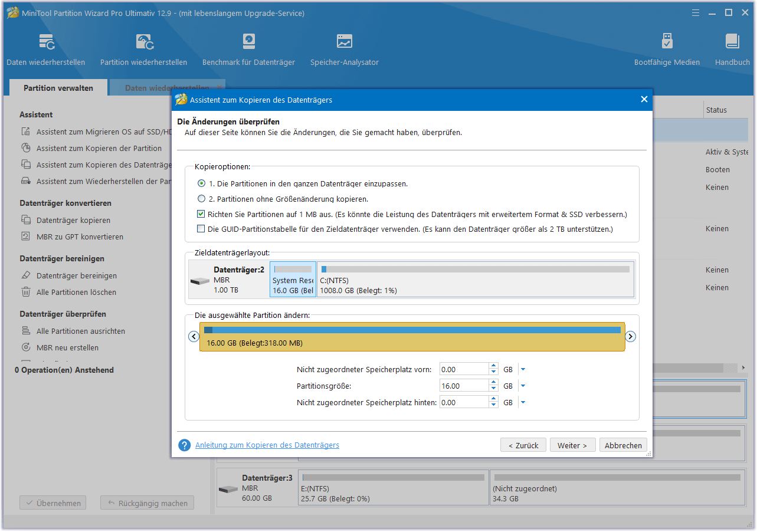Click Assistent zum Migrieren OS sidebar icon
Screen dimensions: 757x532
tap(26, 132)
